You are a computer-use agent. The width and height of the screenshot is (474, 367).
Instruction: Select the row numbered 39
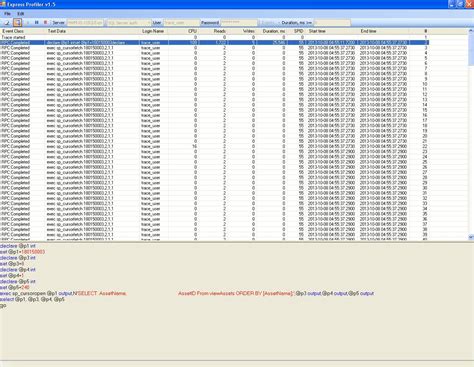[x=214, y=235]
